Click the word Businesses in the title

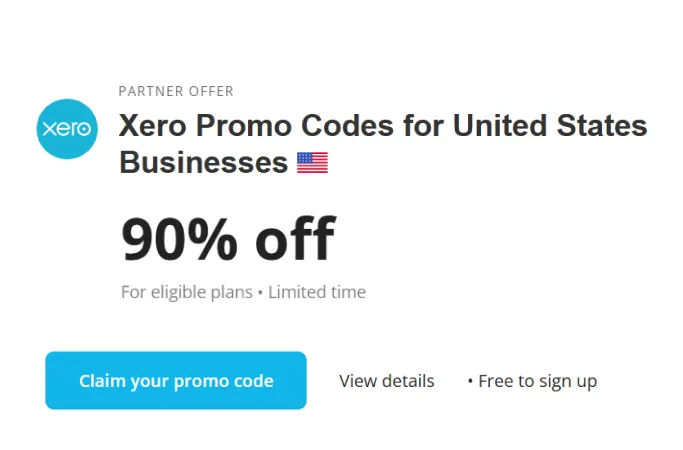coord(203,162)
